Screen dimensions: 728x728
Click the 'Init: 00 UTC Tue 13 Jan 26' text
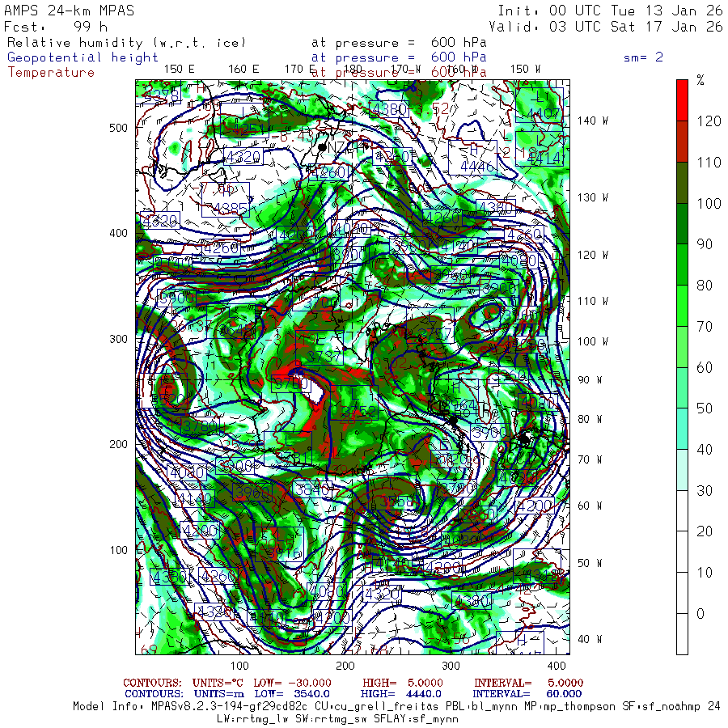(610, 11)
